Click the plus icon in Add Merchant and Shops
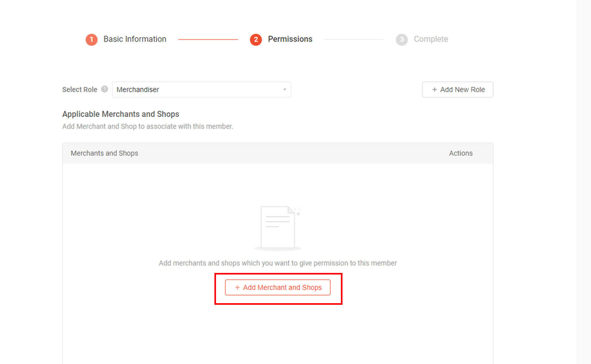 click(237, 288)
